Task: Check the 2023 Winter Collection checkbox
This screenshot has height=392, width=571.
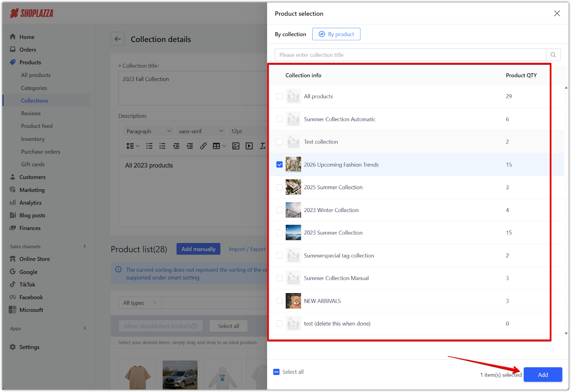Action: point(279,210)
